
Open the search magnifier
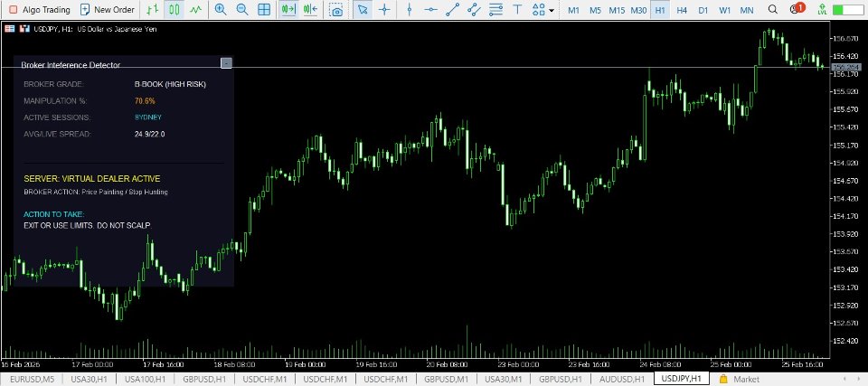pyautogui.click(x=773, y=9)
